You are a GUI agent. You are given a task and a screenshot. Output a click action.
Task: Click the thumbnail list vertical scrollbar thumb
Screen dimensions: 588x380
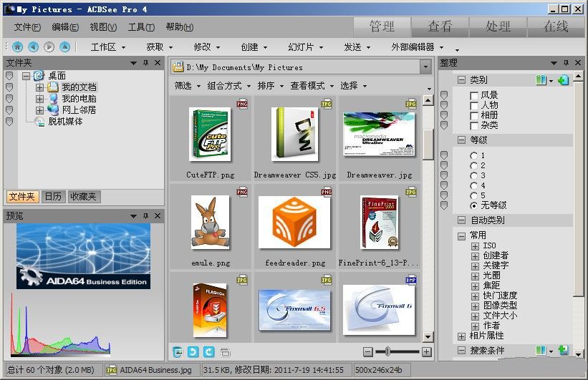pyautogui.click(x=428, y=145)
